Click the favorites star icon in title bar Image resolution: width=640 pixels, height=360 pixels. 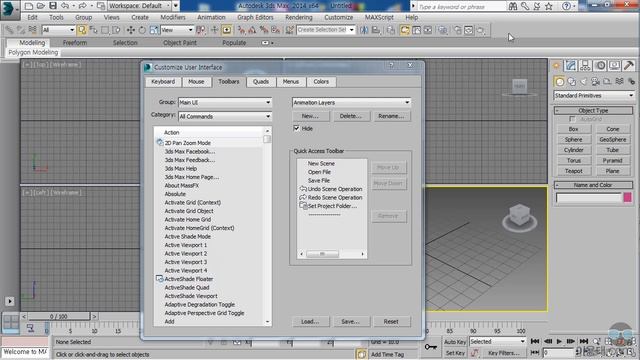coord(549,6)
